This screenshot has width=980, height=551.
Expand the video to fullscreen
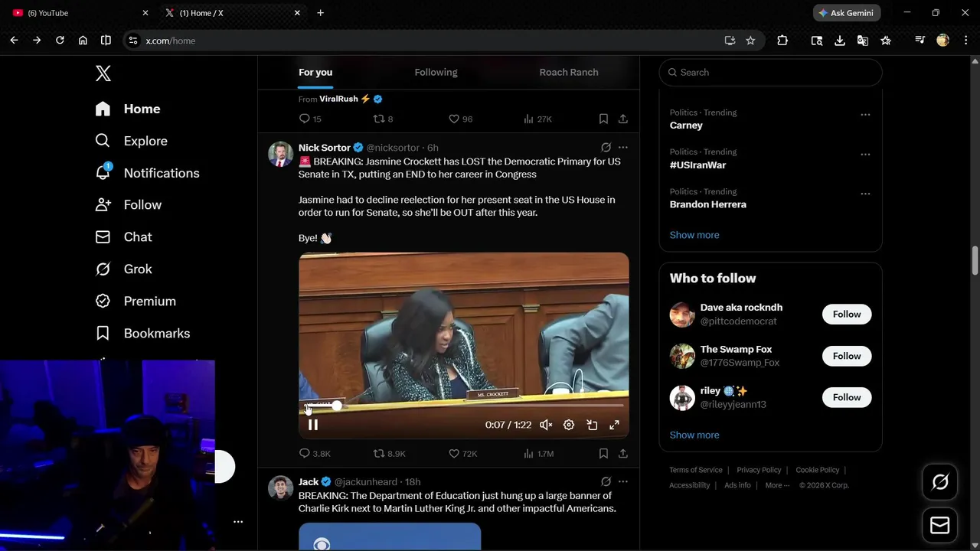[x=614, y=425]
